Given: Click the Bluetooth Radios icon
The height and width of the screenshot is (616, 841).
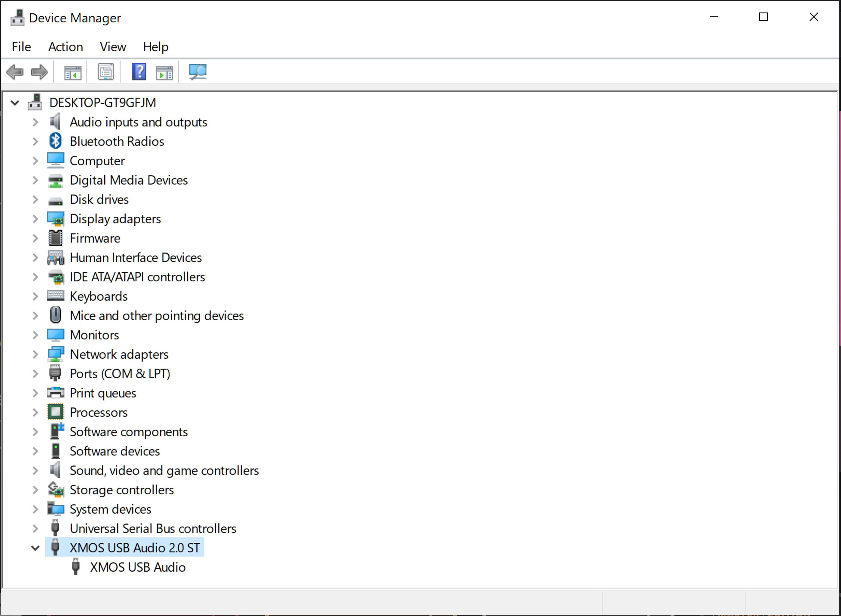Looking at the screenshot, I should (x=56, y=141).
